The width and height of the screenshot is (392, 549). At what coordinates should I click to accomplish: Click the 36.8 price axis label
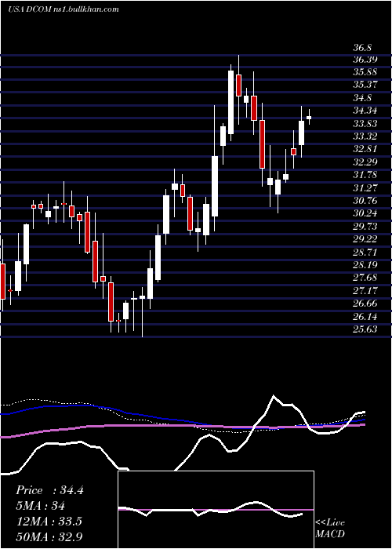pos(362,47)
